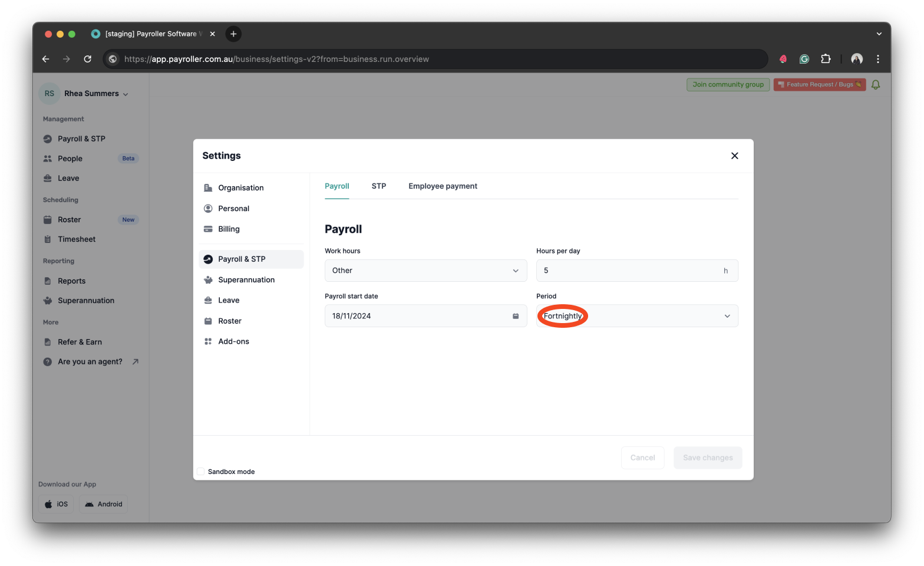The width and height of the screenshot is (924, 566).
Task: Open the browser extensions puzzle icon
Action: point(826,59)
